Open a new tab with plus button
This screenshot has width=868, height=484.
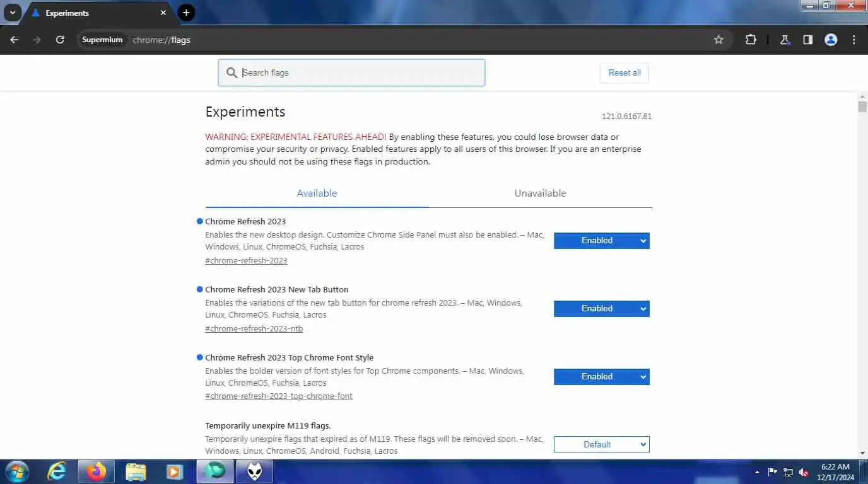click(186, 13)
